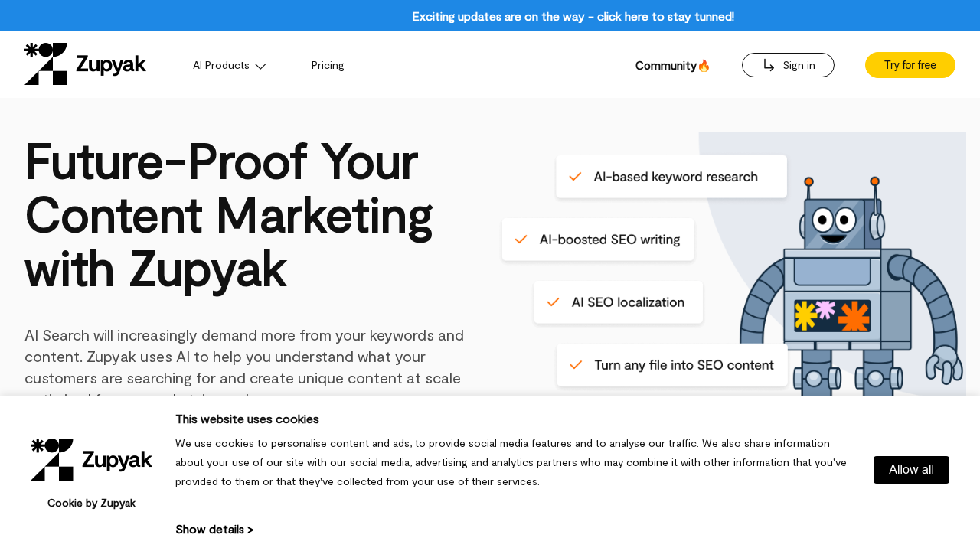Image resolution: width=980 pixels, height=551 pixels.
Task: Click the Allow all cookies button
Action: click(x=911, y=469)
